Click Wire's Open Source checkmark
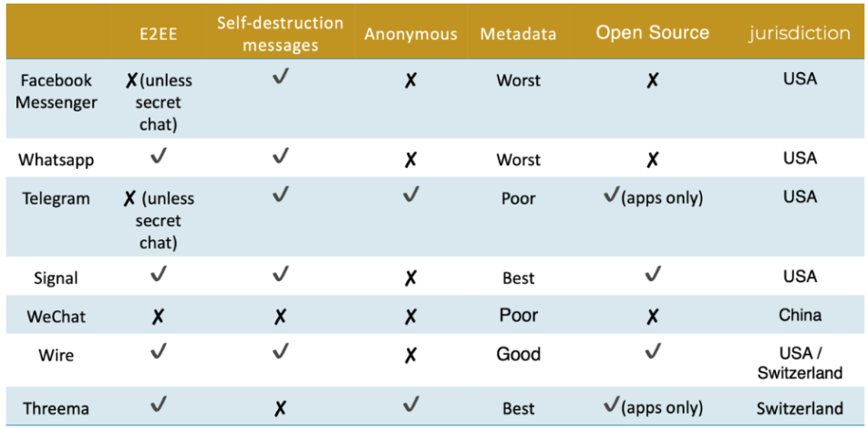Screen dimensions: 868x429 (x=653, y=351)
